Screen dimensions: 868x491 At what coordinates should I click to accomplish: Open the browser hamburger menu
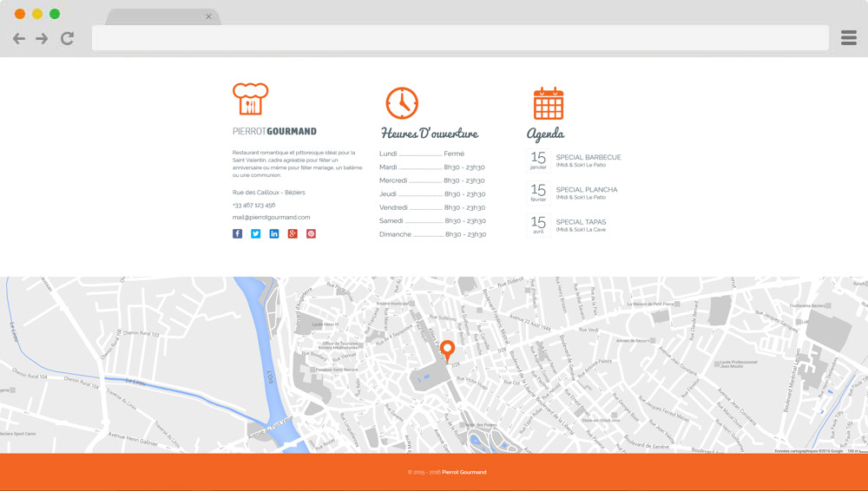[849, 37]
